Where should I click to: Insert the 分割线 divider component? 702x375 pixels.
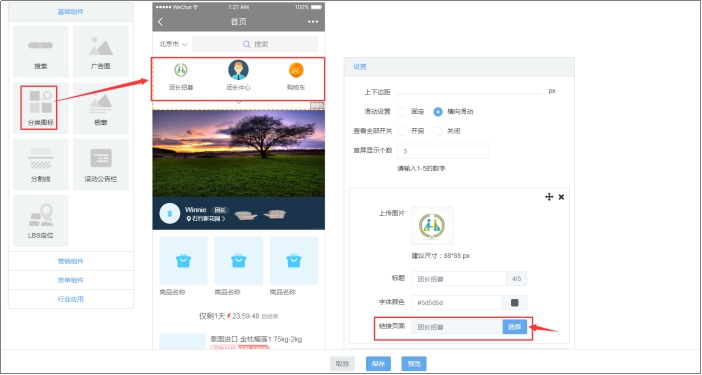[41, 164]
